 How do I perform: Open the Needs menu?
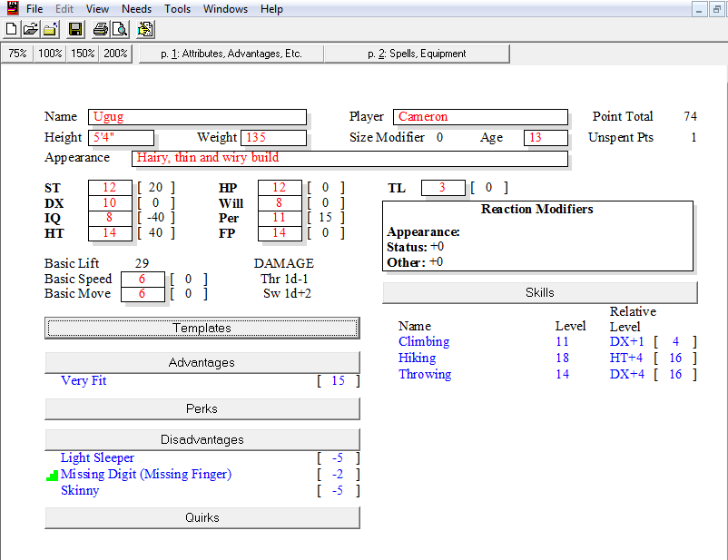[x=136, y=9]
